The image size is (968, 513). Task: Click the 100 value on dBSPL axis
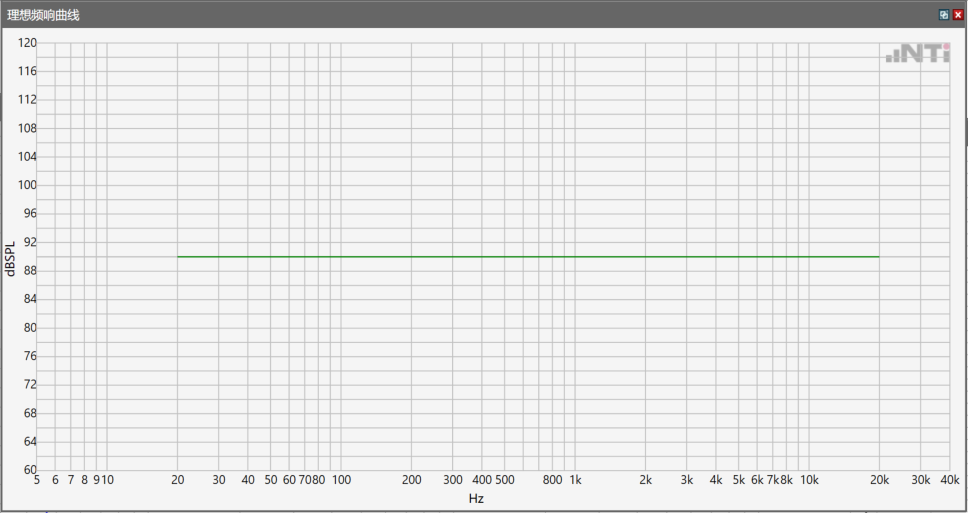tap(26, 185)
